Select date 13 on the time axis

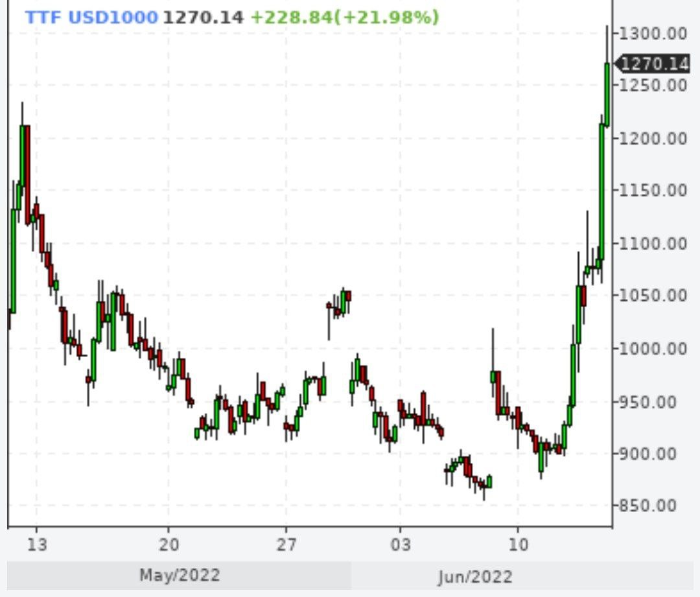37,544
